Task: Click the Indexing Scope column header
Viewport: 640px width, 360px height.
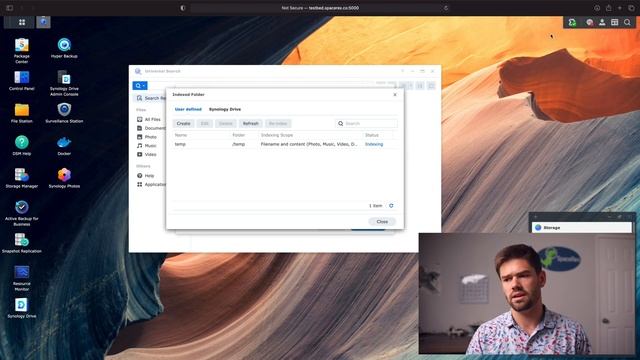Action: pyautogui.click(x=277, y=135)
